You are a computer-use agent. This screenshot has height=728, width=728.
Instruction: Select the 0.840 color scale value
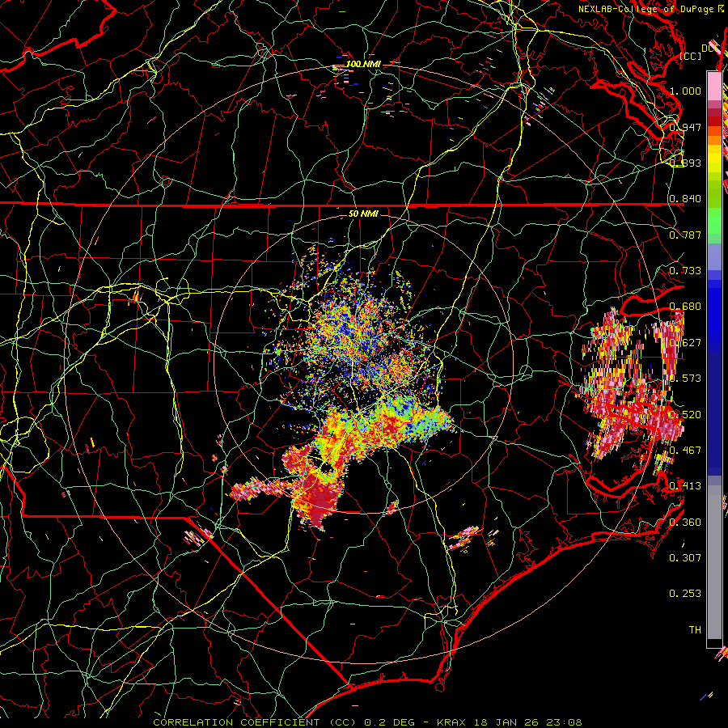coord(685,199)
